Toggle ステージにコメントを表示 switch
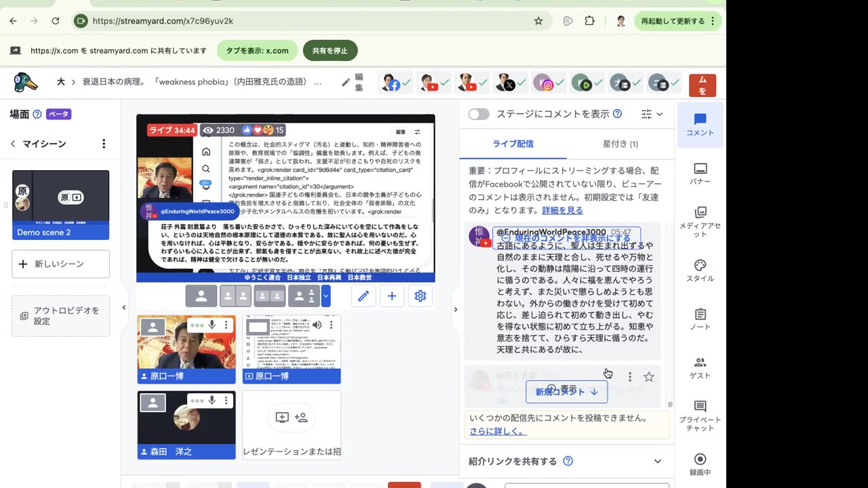Image resolution: width=868 pixels, height=488 pixels. click(479, 114)
